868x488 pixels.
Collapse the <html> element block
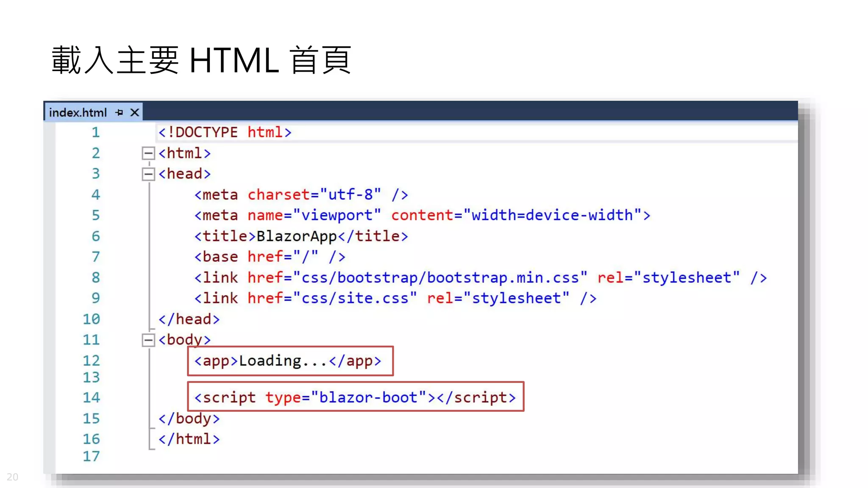(148, 153)
